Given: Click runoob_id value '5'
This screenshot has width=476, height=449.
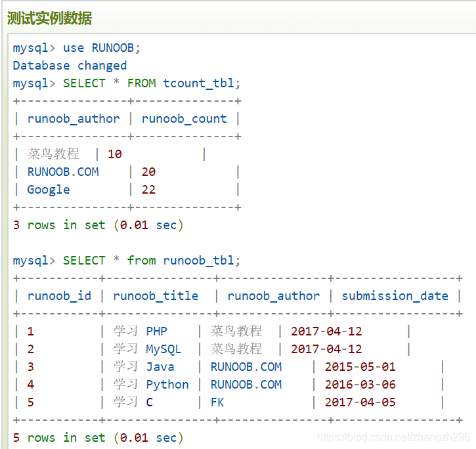Looking at the screenshot, I should (31, 402).
